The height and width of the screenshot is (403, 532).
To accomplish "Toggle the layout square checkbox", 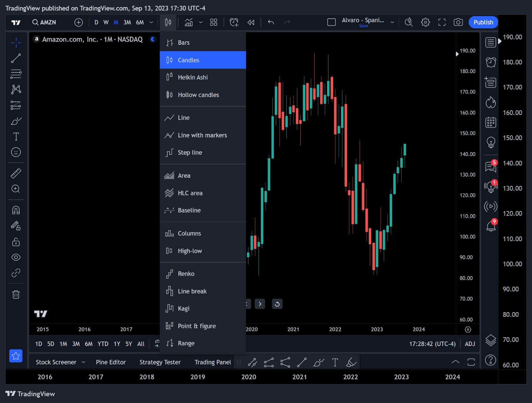I will [331, 22].
